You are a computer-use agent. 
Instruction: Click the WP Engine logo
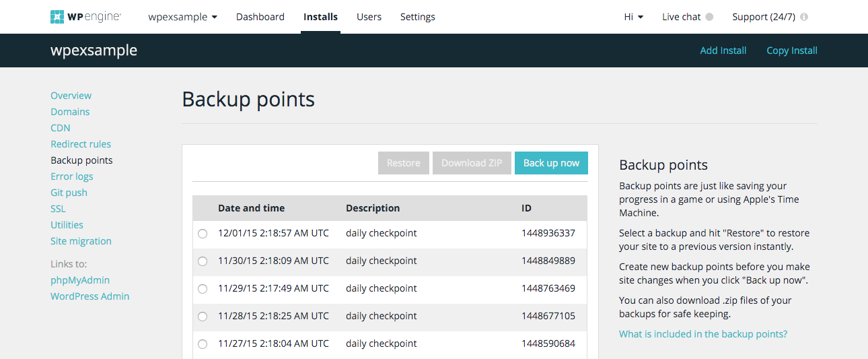click(x=85, y=17)
